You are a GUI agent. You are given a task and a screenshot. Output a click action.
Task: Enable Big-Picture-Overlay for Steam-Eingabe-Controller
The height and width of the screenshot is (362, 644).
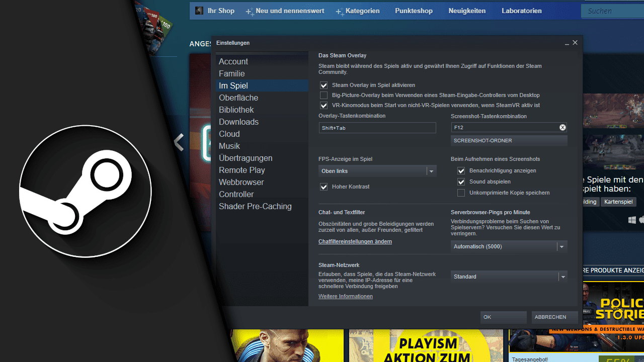(324, 96)
